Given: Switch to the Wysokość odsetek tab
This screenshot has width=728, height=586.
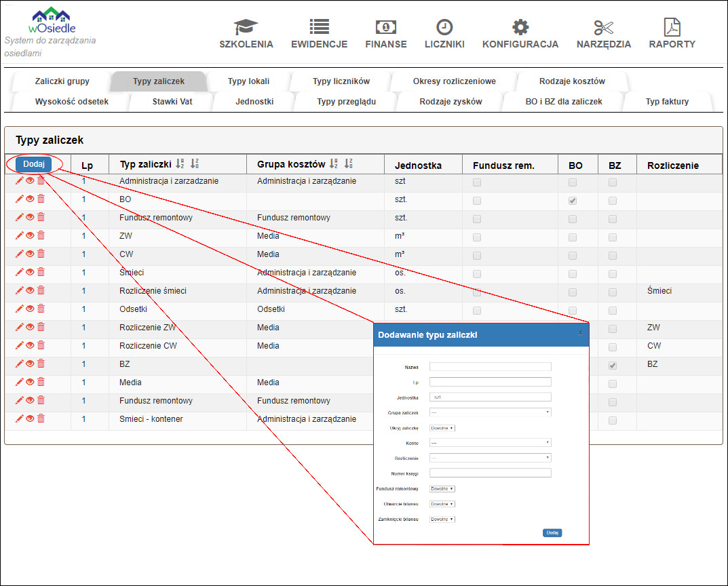Looking at the screenshot, I should tap(71, 102).
